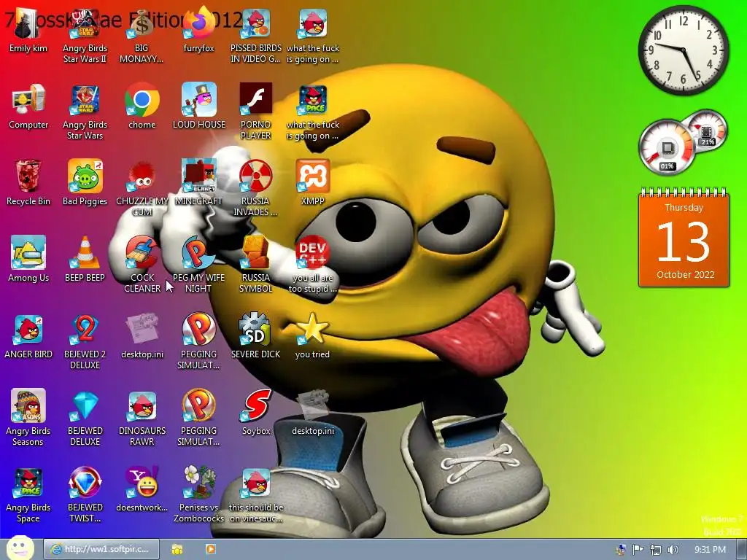Open the CCleaner icon labeled COCK CLEANER
This screenshot has height=560, width=747.
[142, 265]
